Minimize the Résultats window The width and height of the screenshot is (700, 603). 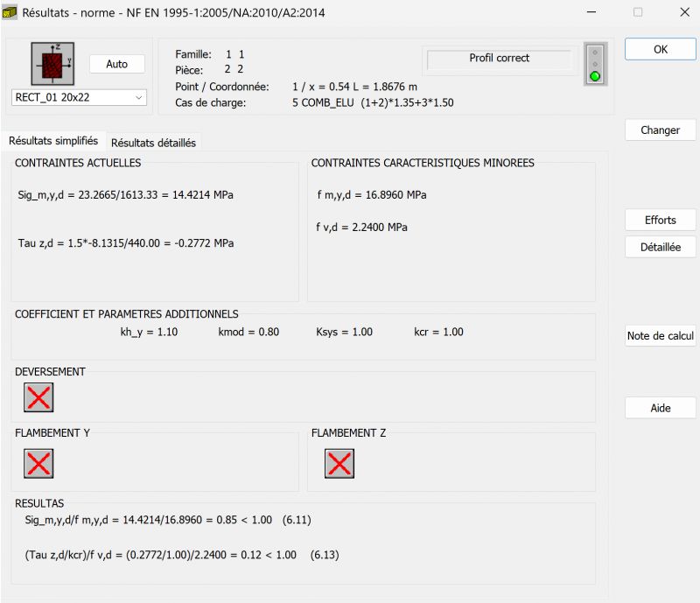591,12
